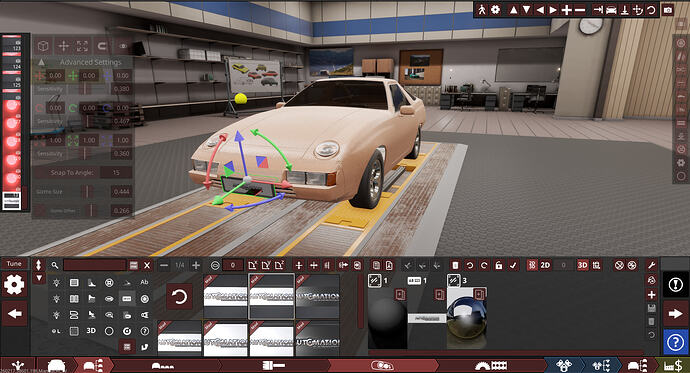Toggle mirror along the X axis
Viewport: 690px width, 373px height.
coord(253,265)
